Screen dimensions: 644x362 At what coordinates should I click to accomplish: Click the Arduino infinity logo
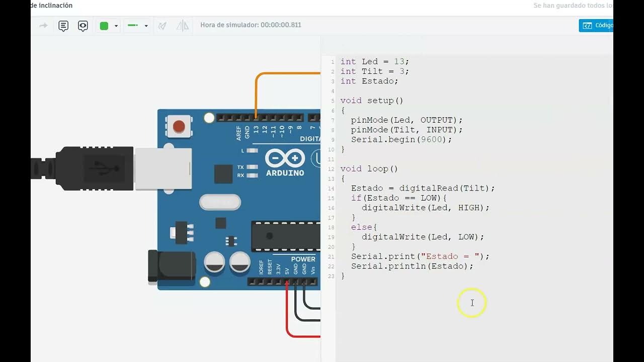(x=285, y=158)
